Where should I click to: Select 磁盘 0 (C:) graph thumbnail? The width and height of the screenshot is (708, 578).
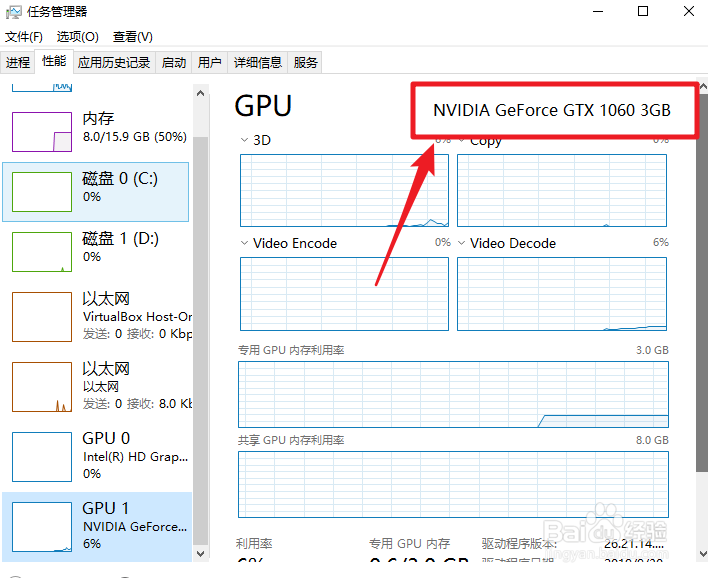click(42, 192)
